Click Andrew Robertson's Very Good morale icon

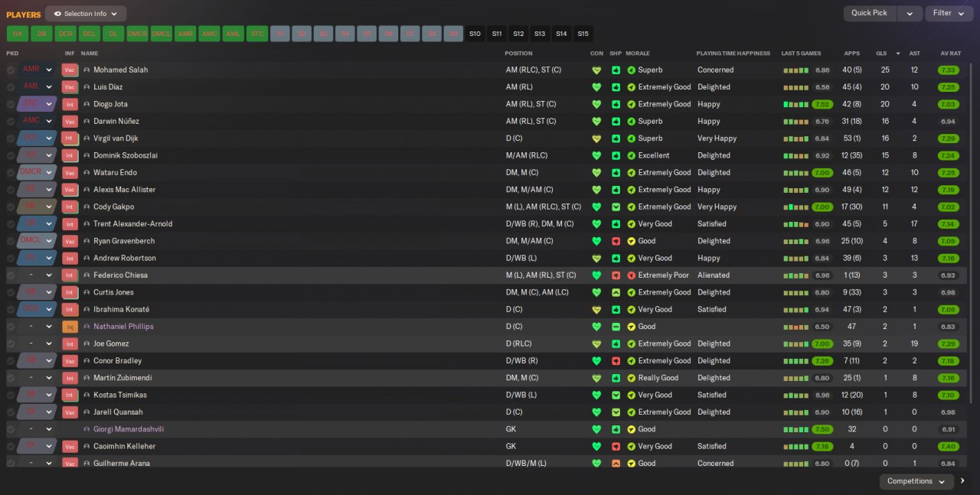coord(632,259)
